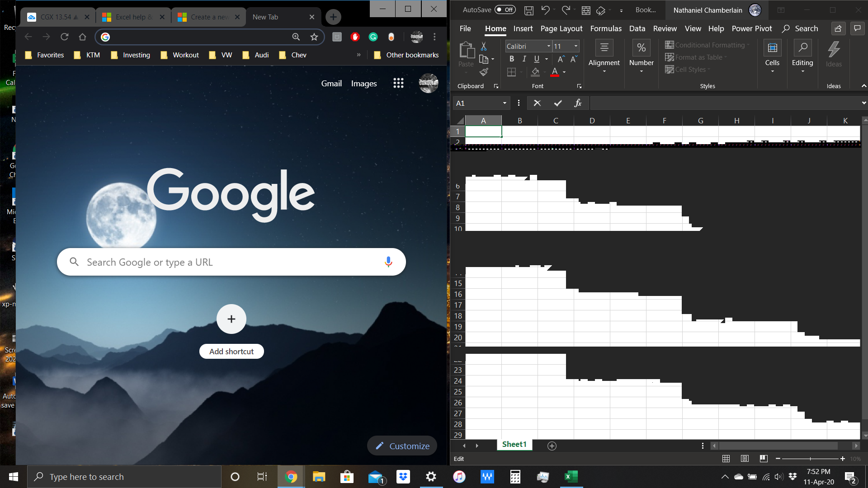Open the Insert ribbon tab
Viewport: 868px width, 488px height.
pyautogui.click(x=523, y=28)
